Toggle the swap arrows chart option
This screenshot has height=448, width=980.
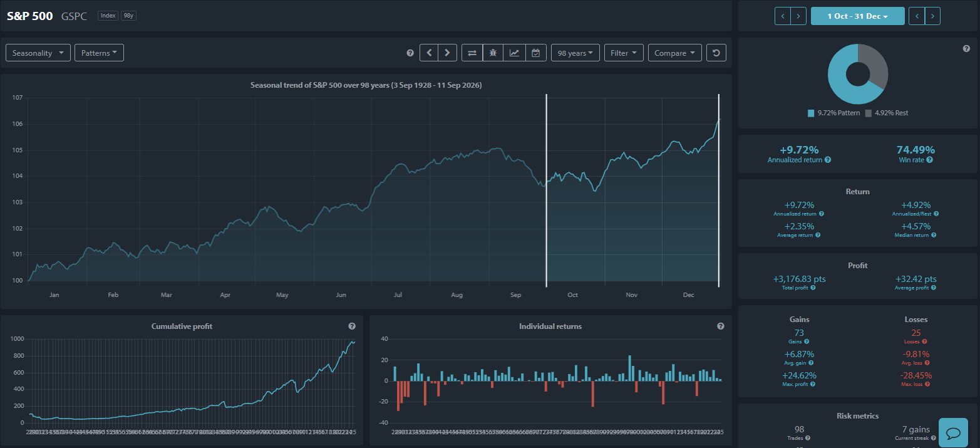pos(472,53)
